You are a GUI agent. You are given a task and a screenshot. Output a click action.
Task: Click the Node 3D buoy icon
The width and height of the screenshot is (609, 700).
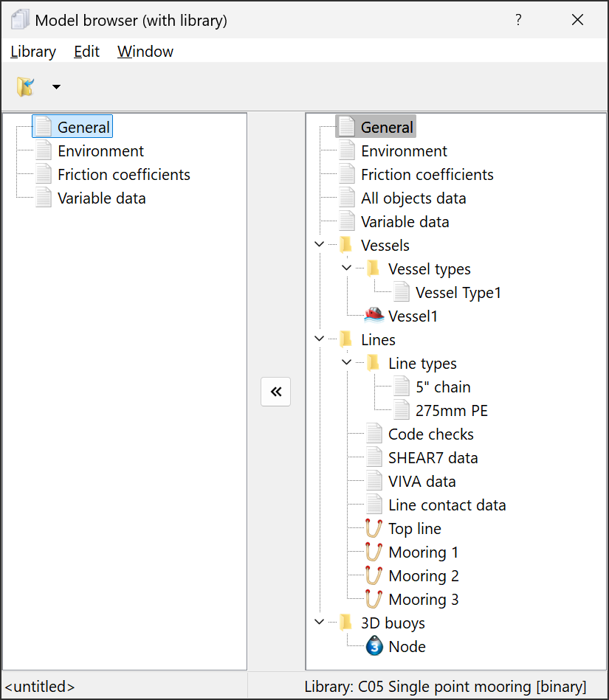(374, 647)
